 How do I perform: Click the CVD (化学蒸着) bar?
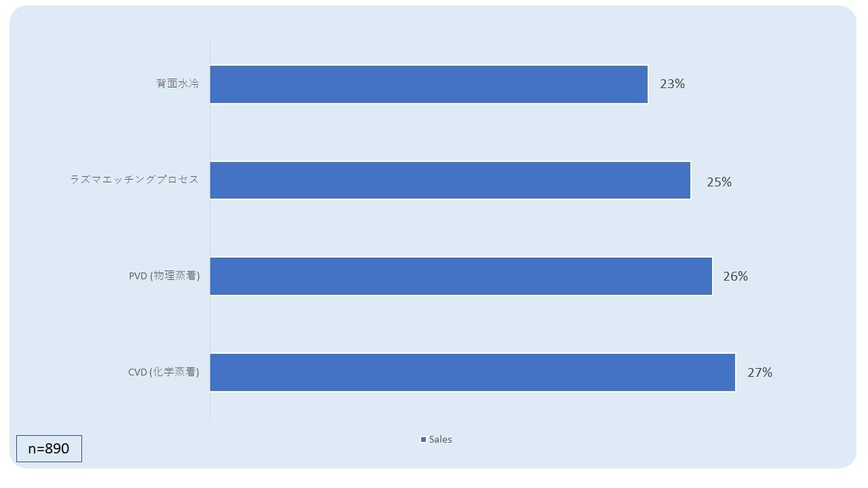pyautogui.click(x=473, y=372)
